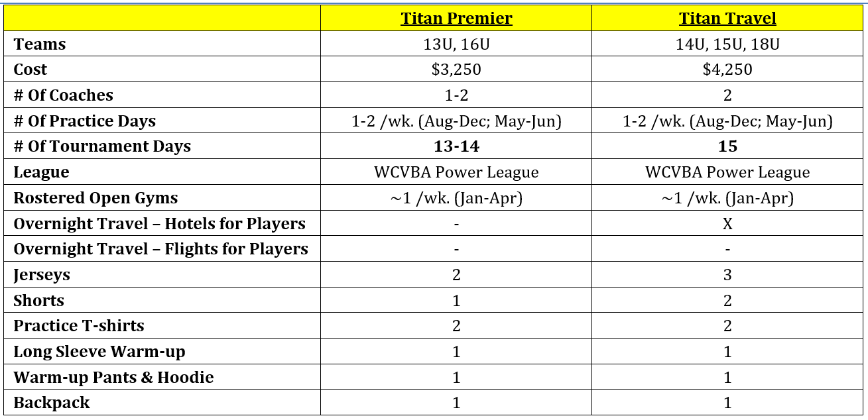Select the League row label
Screen dimensions: 868x420
[x=42, y=172]
